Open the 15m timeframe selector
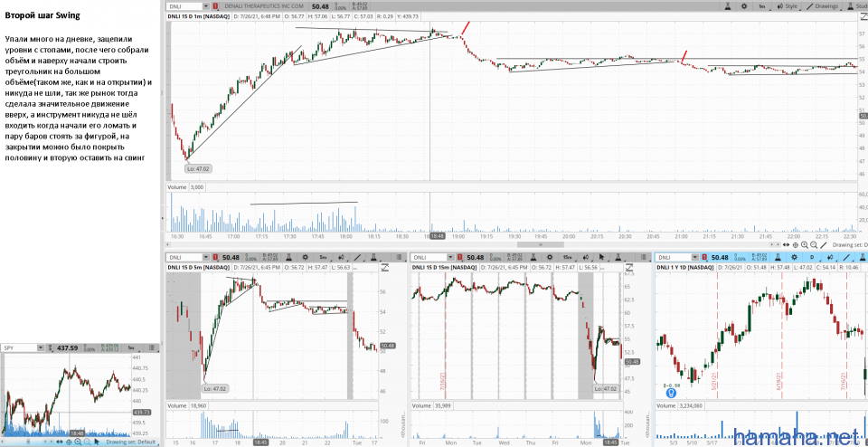Image resolution: width=868 pixels, height=447 pixels. pos(568,257)
